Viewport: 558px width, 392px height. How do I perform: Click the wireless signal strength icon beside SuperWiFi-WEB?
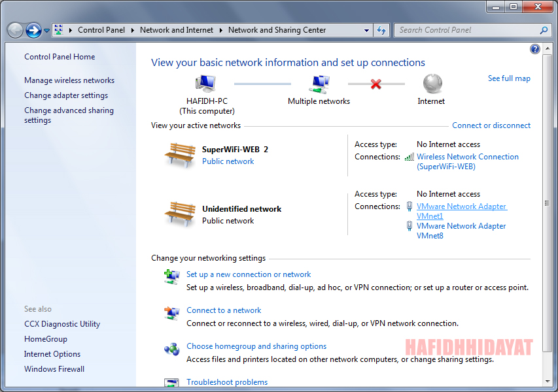pyautogui.click(x=410, y=157)
